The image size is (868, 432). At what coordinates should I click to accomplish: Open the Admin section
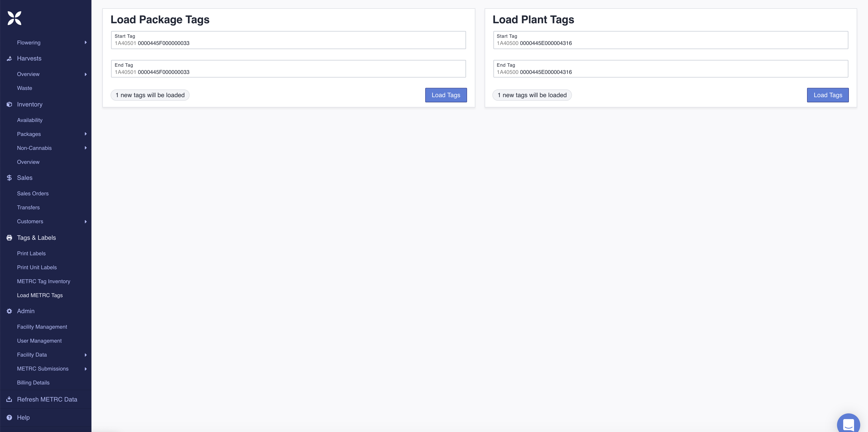(x=26, y=311)
